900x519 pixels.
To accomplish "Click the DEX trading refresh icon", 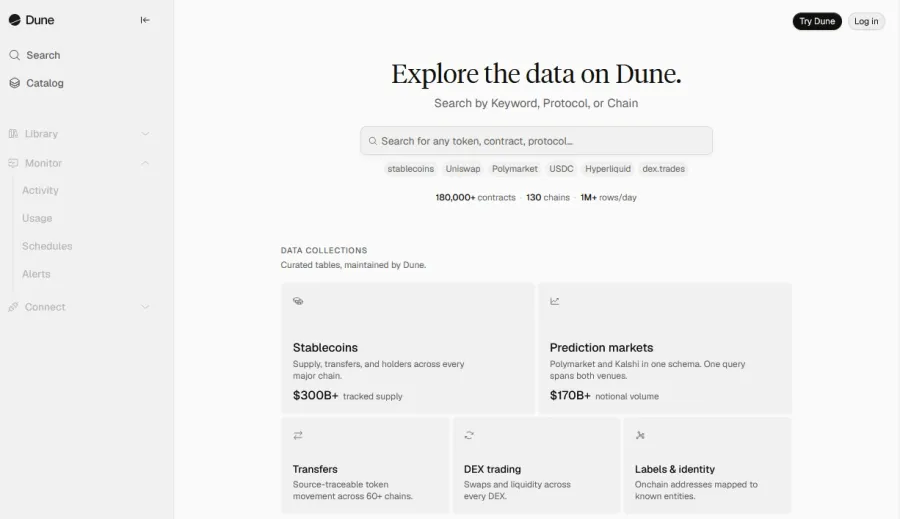I will (469, 436).
